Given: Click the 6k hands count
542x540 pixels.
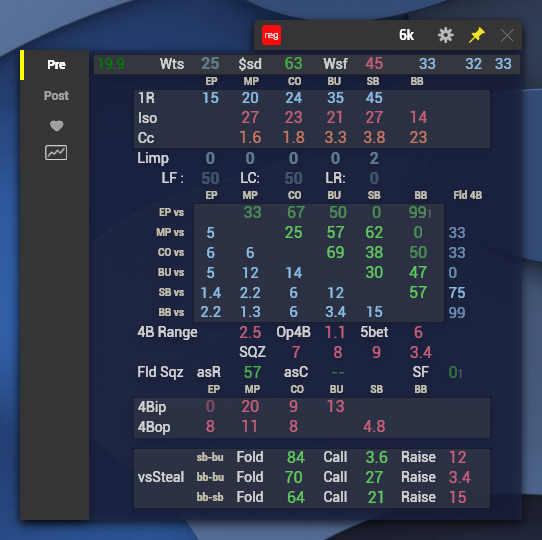Looking at the screenshot, I should click(406, 35).
